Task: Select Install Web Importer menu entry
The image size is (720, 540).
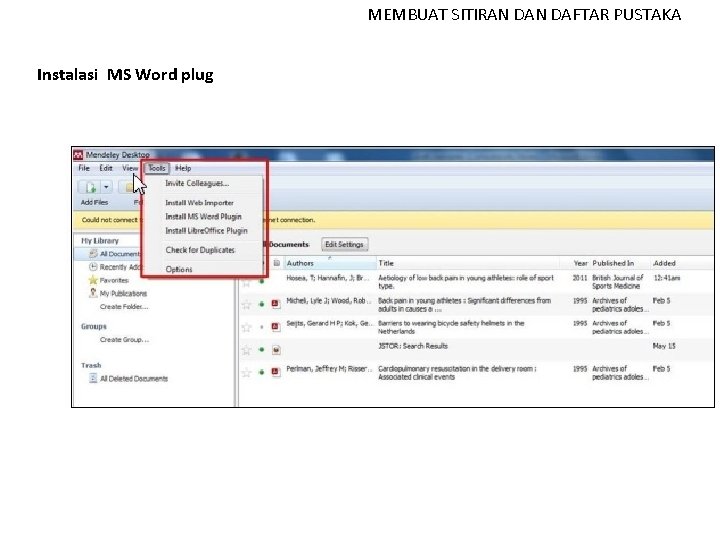Action: pyautogui.click(x=199, y=202)
